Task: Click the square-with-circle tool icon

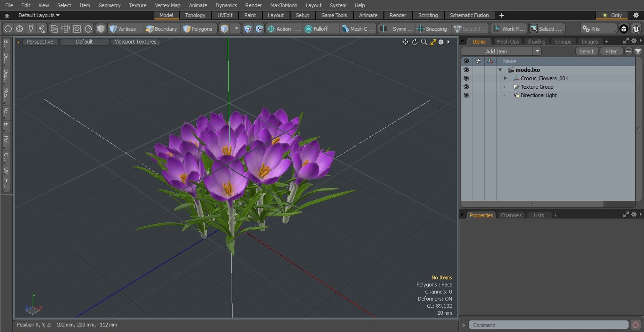Action: pos(77,29)
